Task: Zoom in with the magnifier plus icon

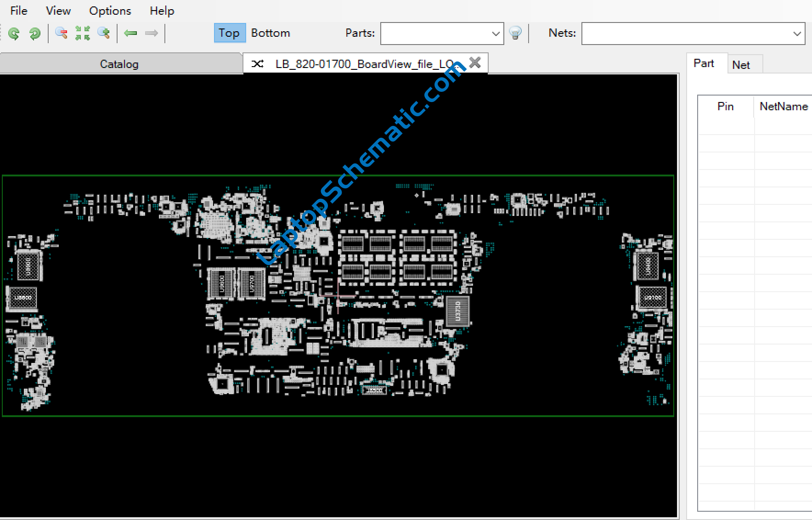Action: [104, 34]
